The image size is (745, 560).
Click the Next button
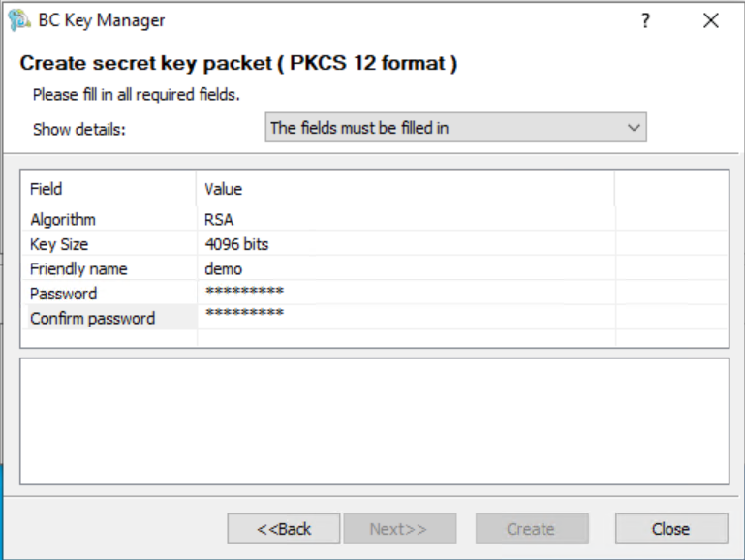(x=398, y=529)
